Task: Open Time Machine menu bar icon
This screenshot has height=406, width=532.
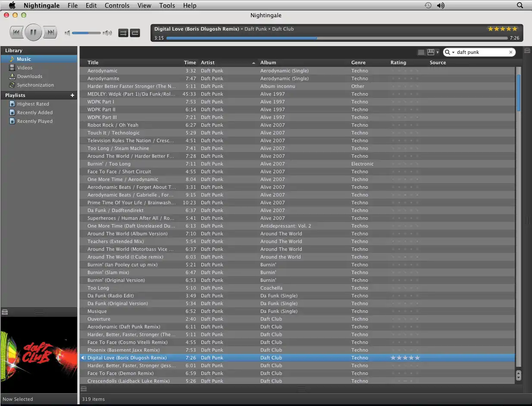Action: click(x=427, y=6)
